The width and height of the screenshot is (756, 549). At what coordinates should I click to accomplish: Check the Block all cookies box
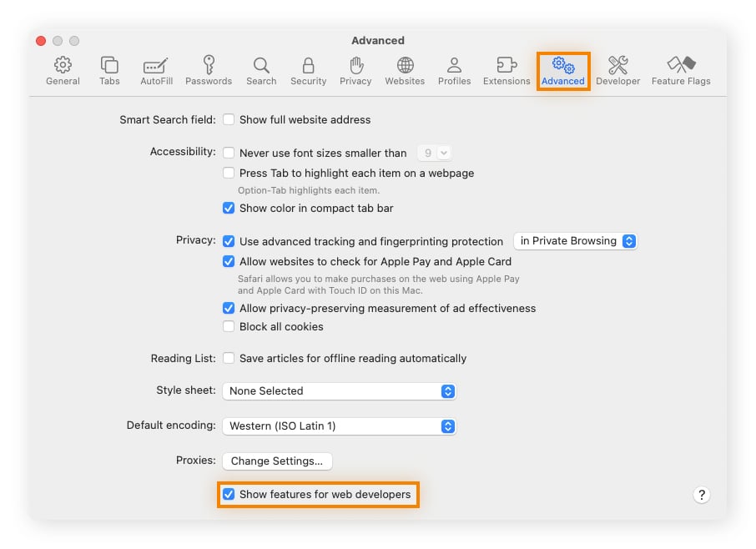tap(229, 327)
